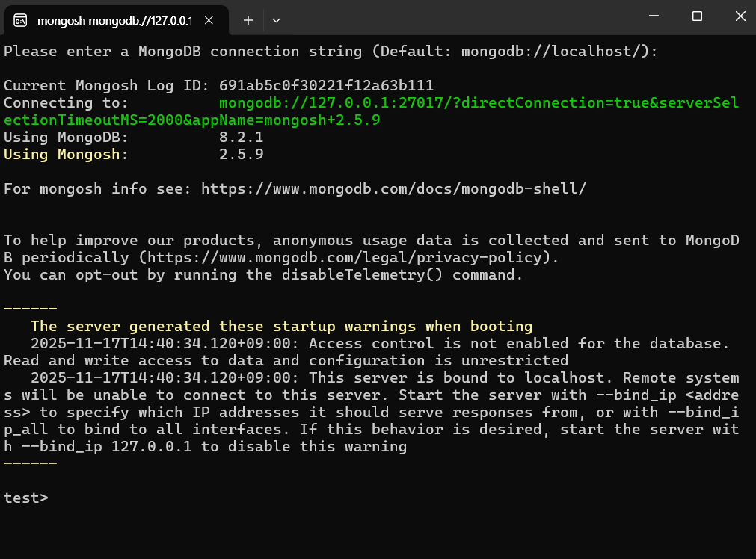
Task: Expand the new tab profile dropdown chevron
Action: pyautogui.click(x=276, y=20)
